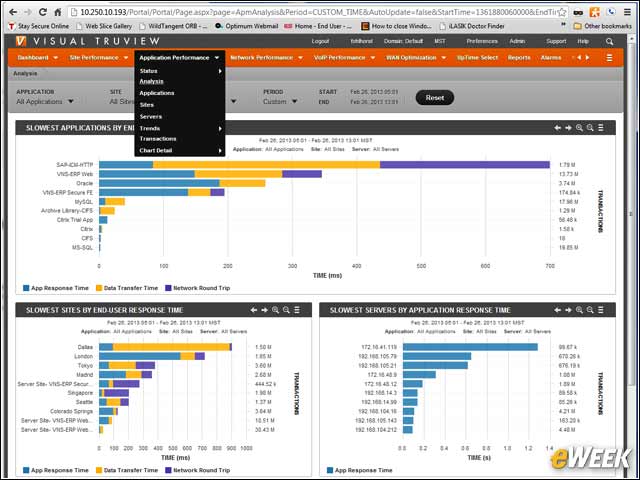Bookmark page with the star icon
Viewport: 640px width, 480px height.
click(562, 12)
